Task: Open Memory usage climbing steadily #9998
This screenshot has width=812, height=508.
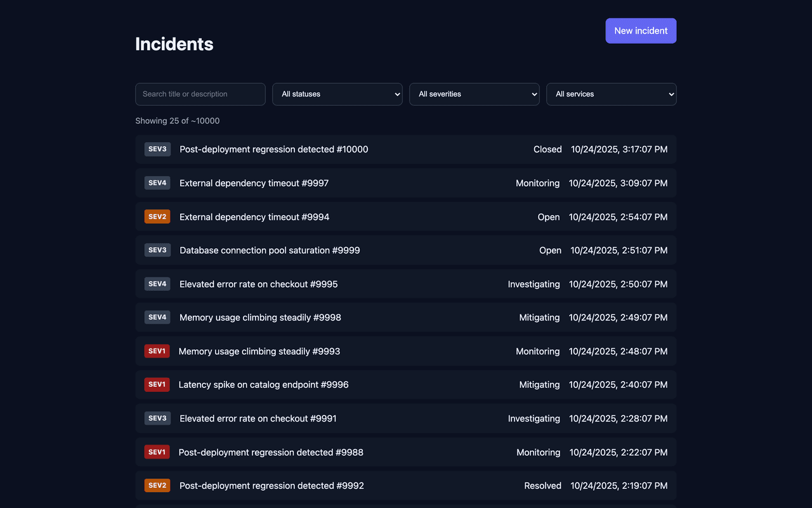Action: tap(406, 317)
